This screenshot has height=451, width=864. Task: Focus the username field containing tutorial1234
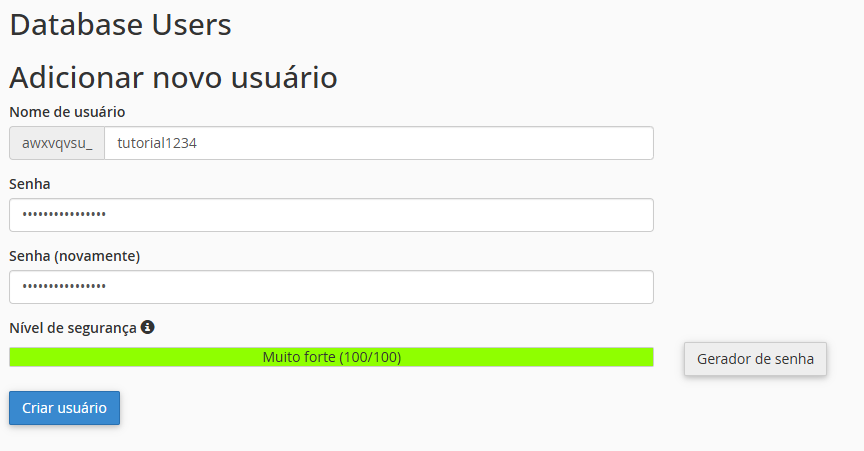click(378, 143)
